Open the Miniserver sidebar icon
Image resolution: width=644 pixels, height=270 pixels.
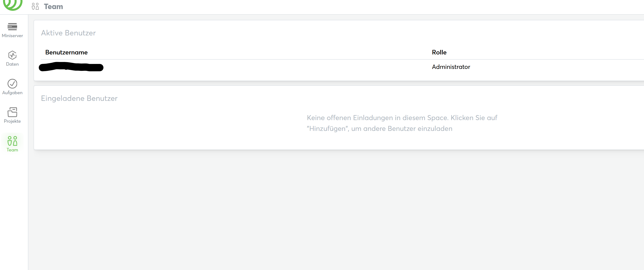(12, 26)
